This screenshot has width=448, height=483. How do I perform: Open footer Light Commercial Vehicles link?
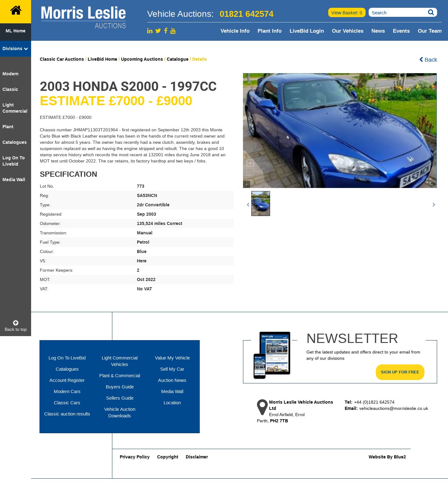[119, 361]
